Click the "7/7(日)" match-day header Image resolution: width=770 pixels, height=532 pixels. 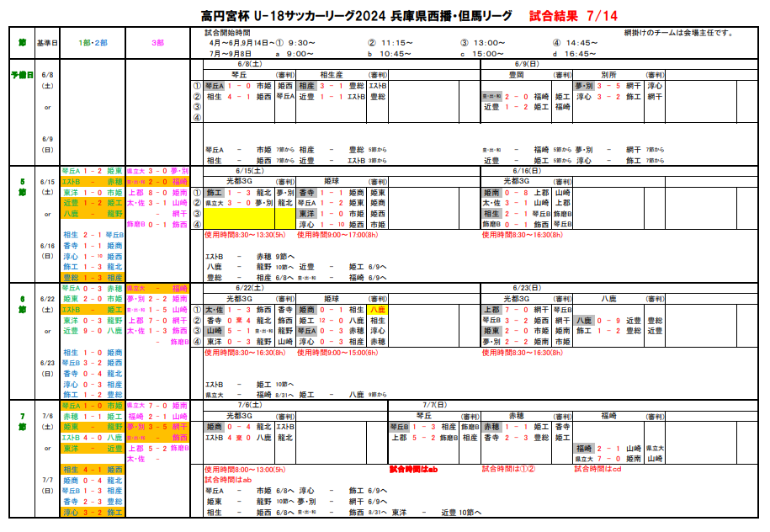435,405
